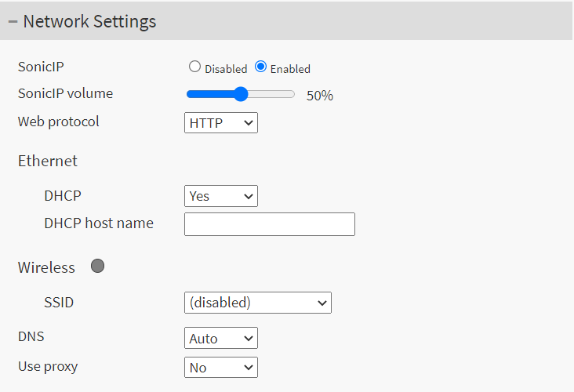Open the DNS Auto dropdown
The width and height of the screenshot is (574, 392).
221,339
